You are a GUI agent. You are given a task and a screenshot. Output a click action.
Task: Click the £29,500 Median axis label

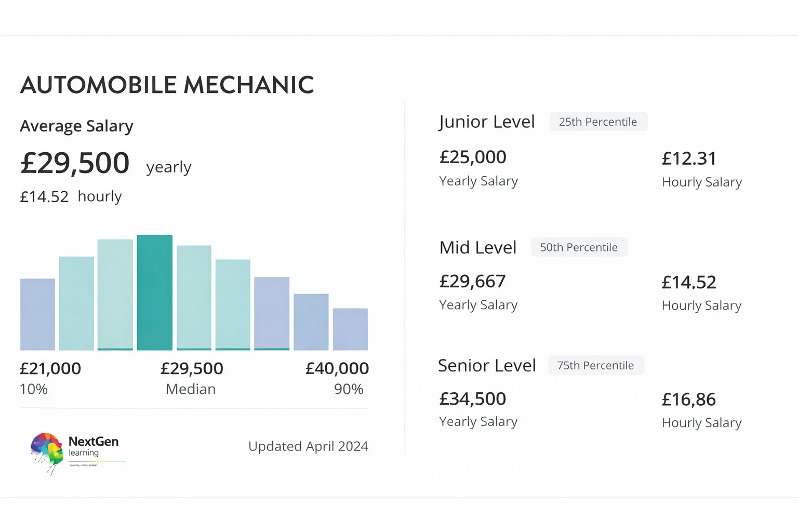191,378
